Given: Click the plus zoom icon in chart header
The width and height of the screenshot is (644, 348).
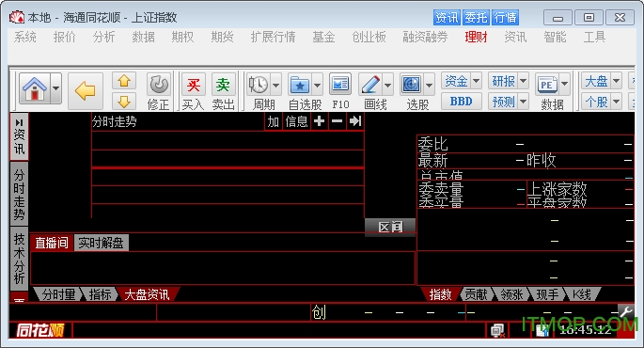Looking at the screenshot, I should [x=319, y=121].
